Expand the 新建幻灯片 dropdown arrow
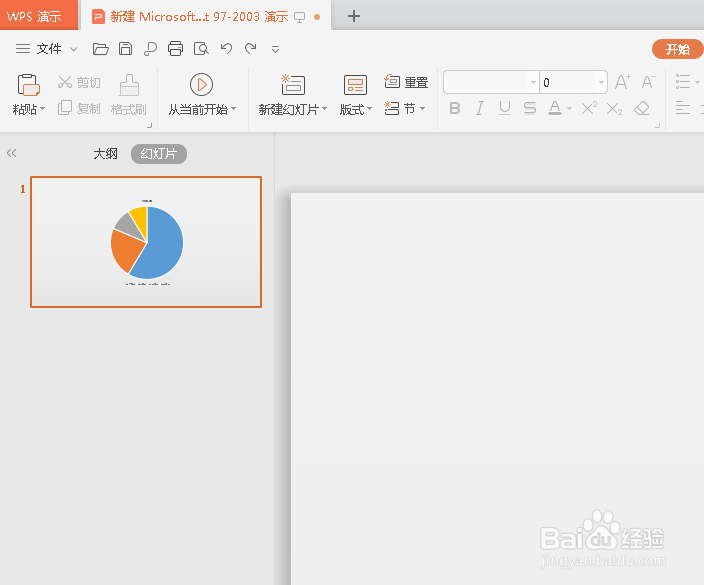 (324, 109)
